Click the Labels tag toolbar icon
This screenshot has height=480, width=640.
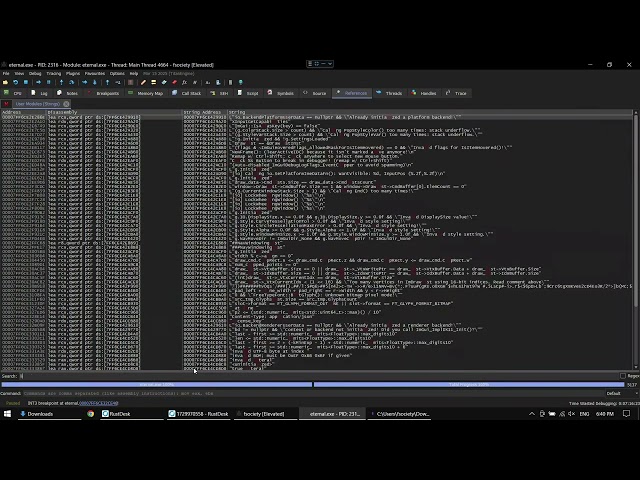coord(164,82)
